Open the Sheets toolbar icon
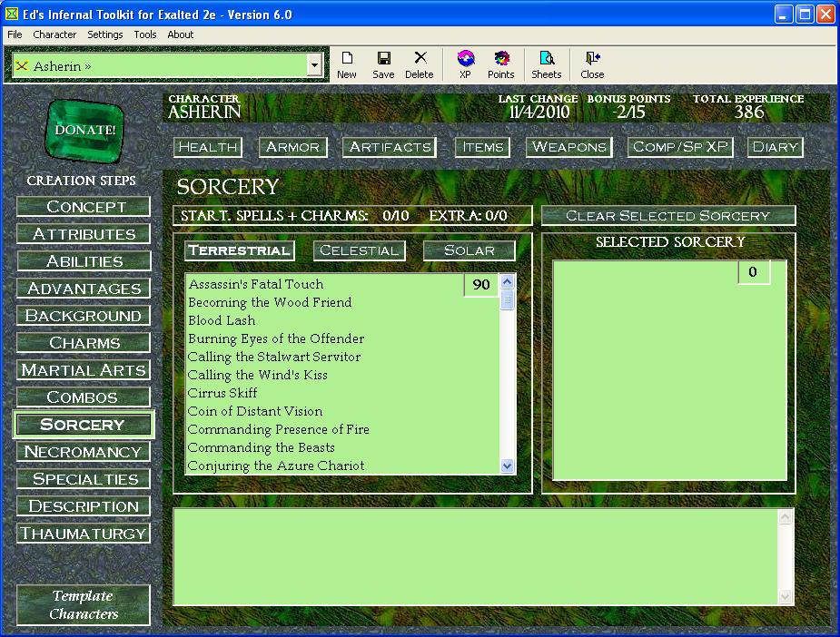The image size is (840, 637). click(547, 64)
